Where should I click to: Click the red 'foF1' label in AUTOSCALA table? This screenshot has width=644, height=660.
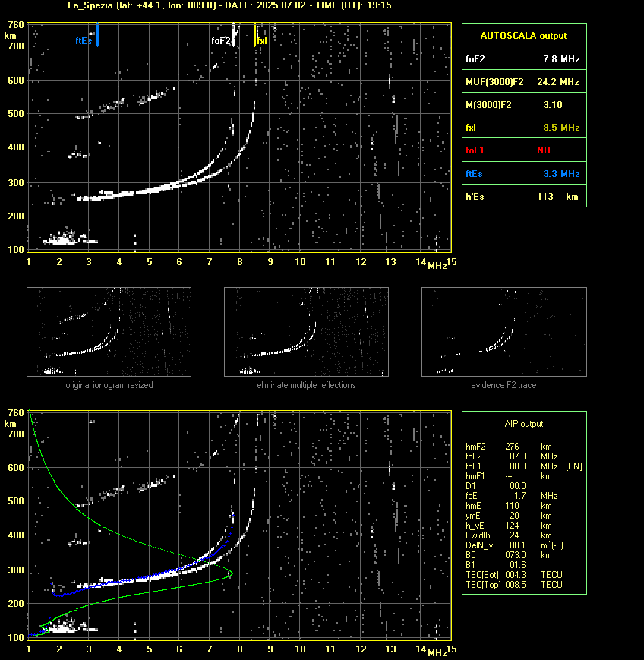[475, 150]
